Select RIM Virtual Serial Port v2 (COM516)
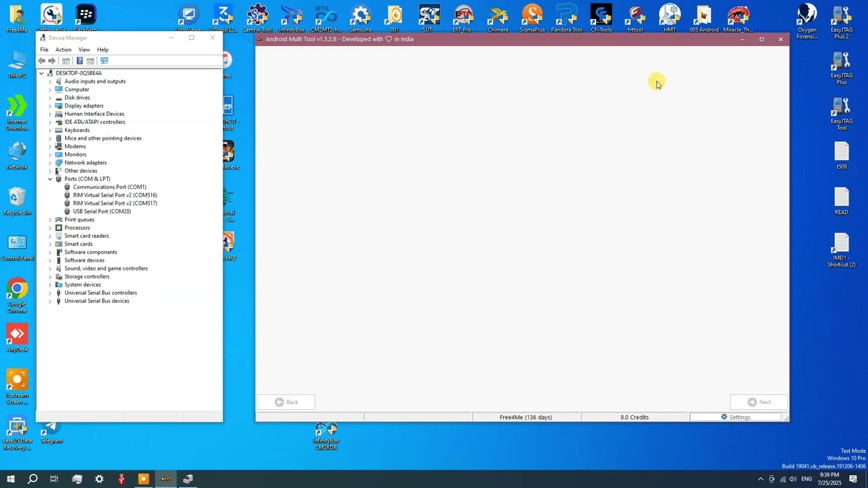 pyautogui.click(x=115, y=195)
